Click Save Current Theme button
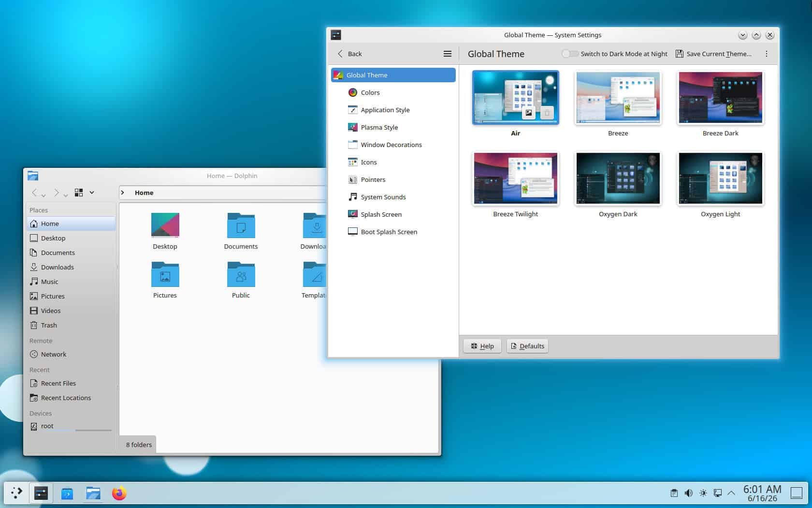 (713, 54)
